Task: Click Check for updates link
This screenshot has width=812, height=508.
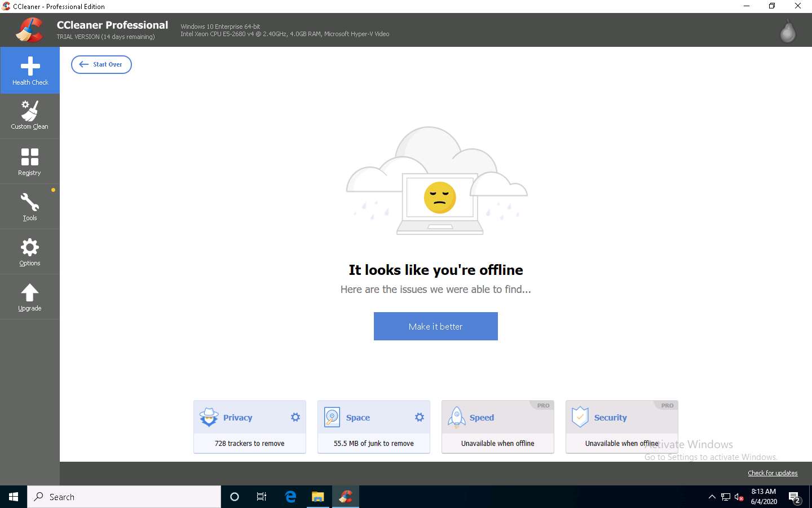Action: click(x=773, y=473)
